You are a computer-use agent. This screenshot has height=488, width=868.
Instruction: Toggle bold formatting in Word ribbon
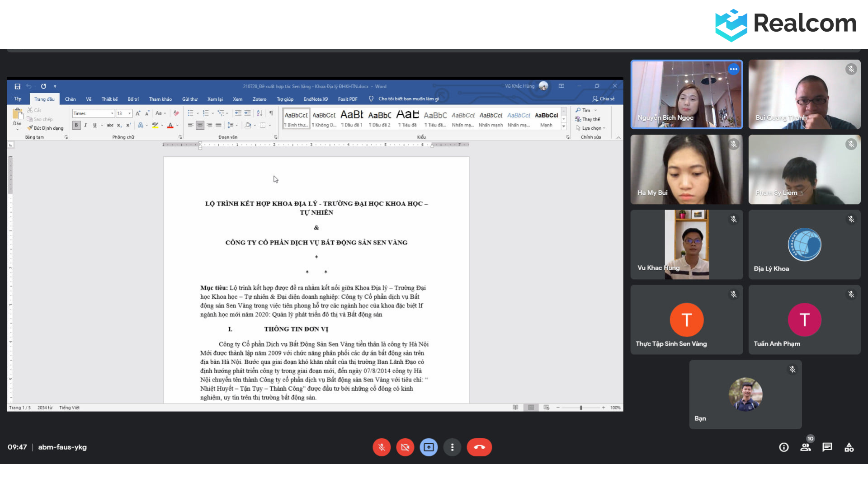coord(76,125)
